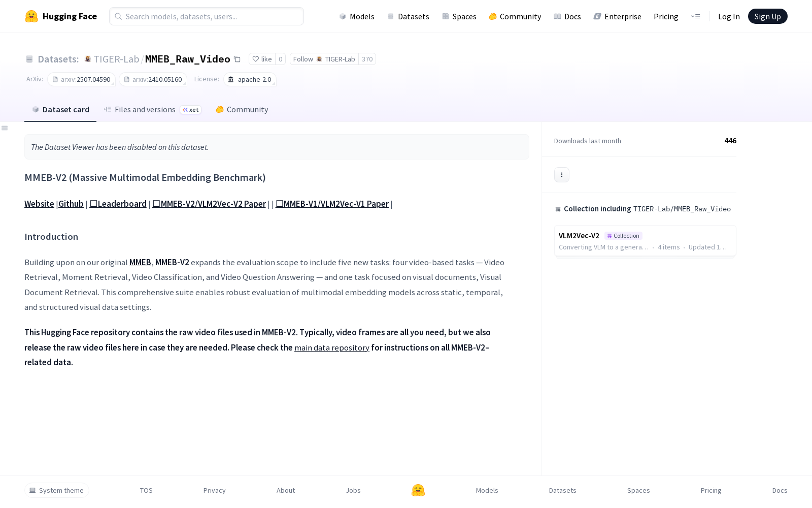This screenshot has height=508, width=812.
Task: Open Pricing in the top navigation
Action: (x=666, y=16)
